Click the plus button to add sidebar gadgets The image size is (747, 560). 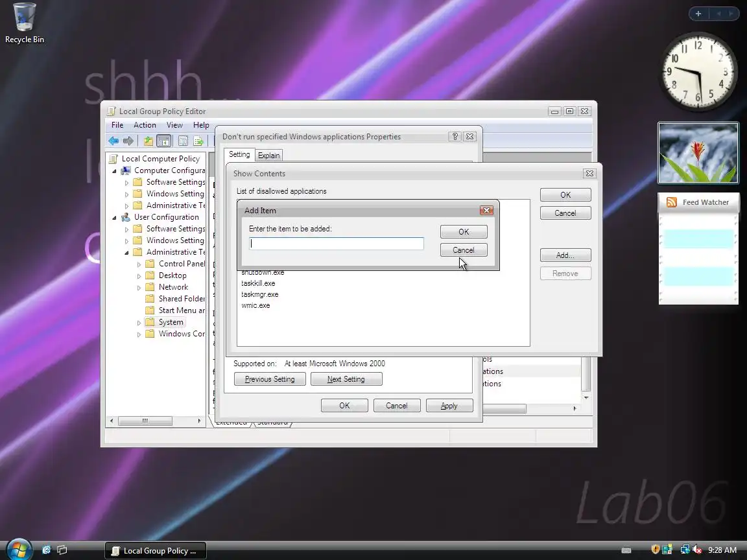click(698, 14)
